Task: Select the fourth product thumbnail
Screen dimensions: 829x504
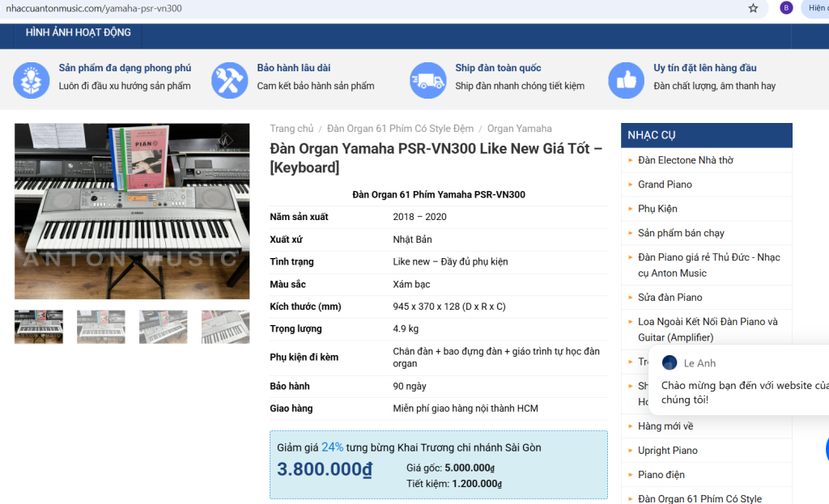Action: point(225,327)
